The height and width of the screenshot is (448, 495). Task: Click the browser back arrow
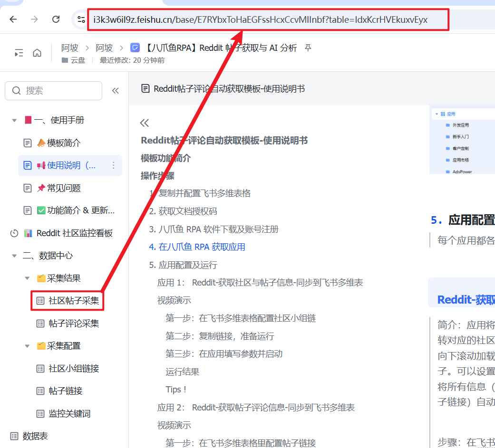click(x=13, y=19)
